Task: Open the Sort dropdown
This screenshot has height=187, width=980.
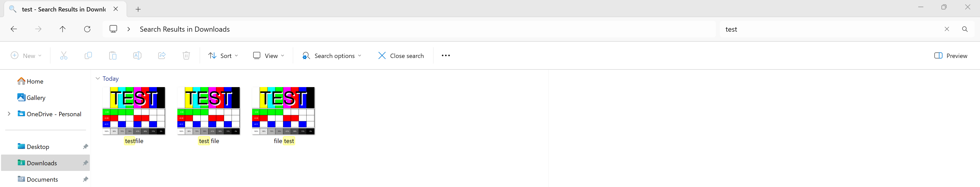Action: pos(223,55)
